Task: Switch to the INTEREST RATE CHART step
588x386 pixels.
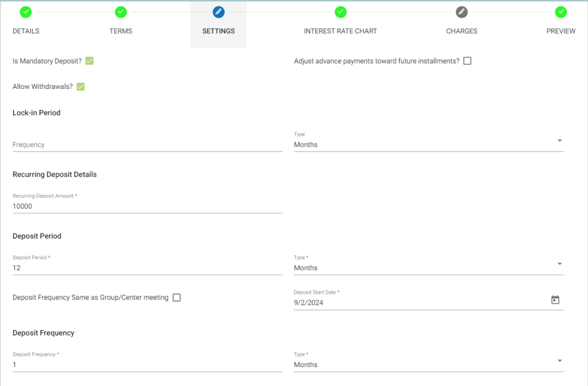Action: tap(341, 31)
